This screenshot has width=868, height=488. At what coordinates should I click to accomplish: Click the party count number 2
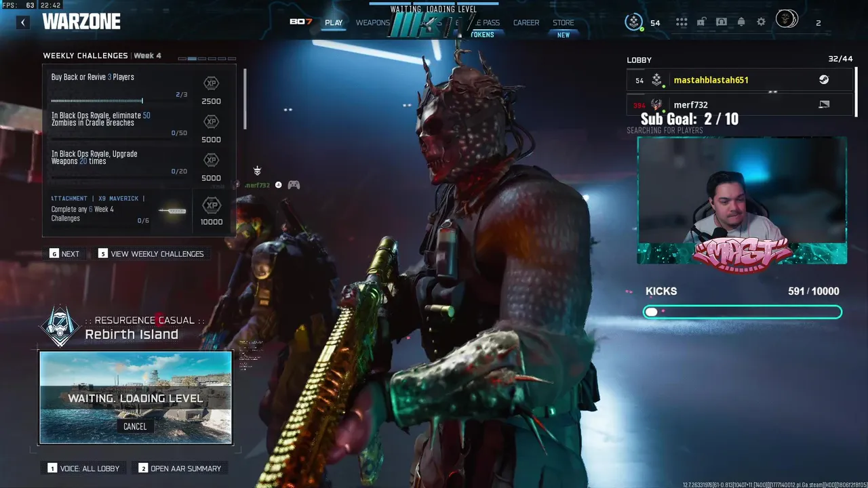pos(818,23)
